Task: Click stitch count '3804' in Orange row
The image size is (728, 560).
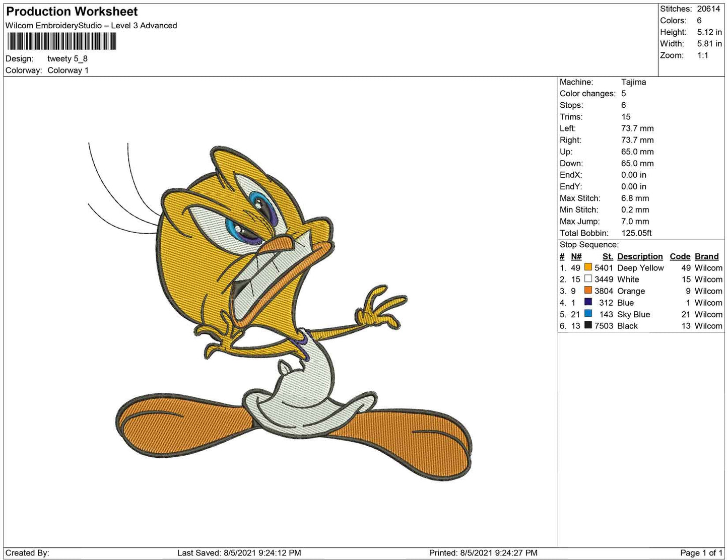Action: click(x=604, y=291)
